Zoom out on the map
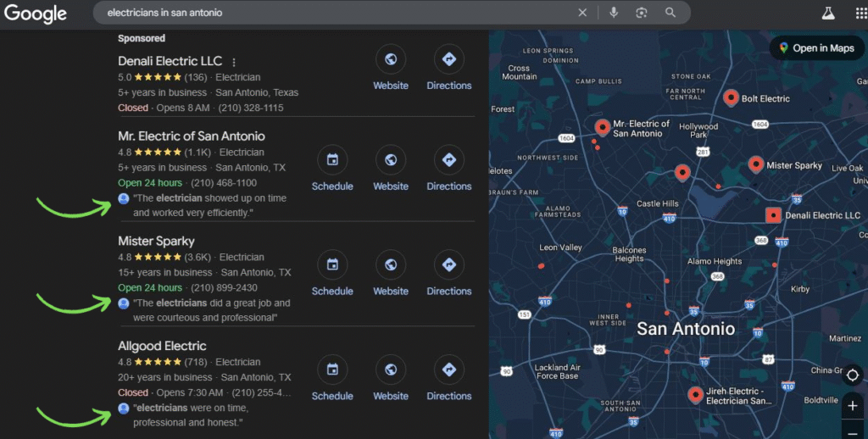 853,432
